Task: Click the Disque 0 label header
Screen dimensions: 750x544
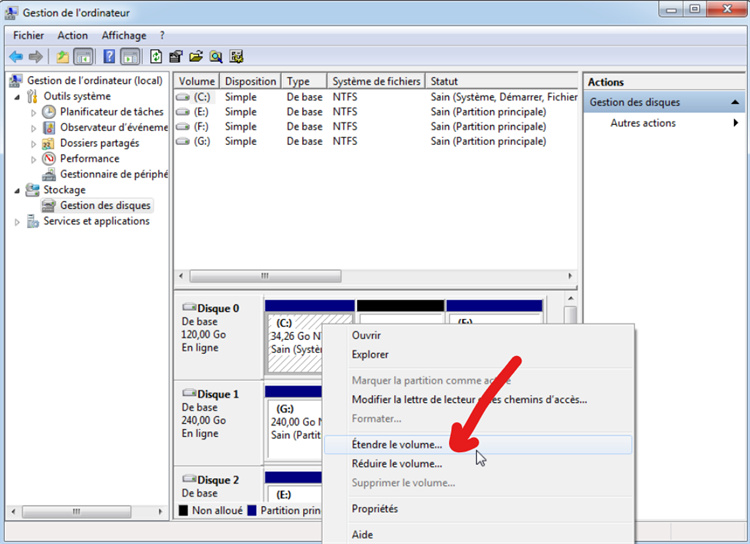Action: [x=218, y=308]
